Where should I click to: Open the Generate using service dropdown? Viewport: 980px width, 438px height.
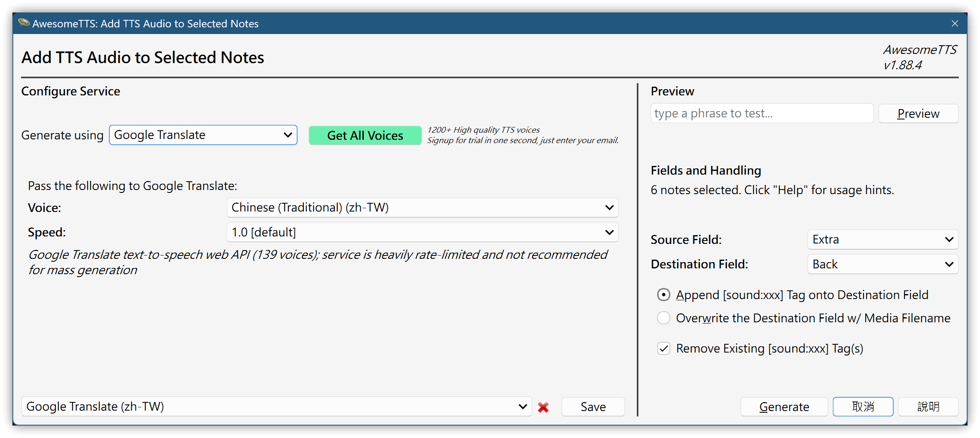(x=203, y=135)
